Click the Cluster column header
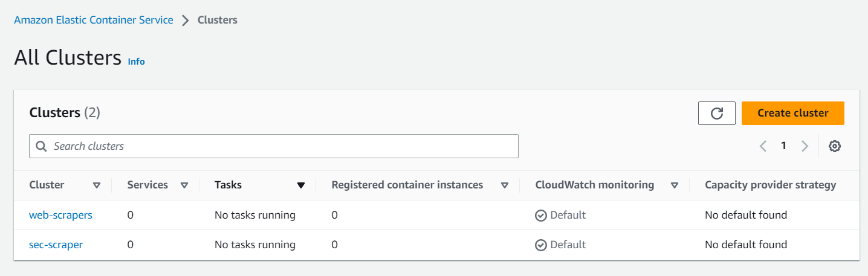Viewport: 868px width, 276px height. pyautogui.click(x=47, y=185)
